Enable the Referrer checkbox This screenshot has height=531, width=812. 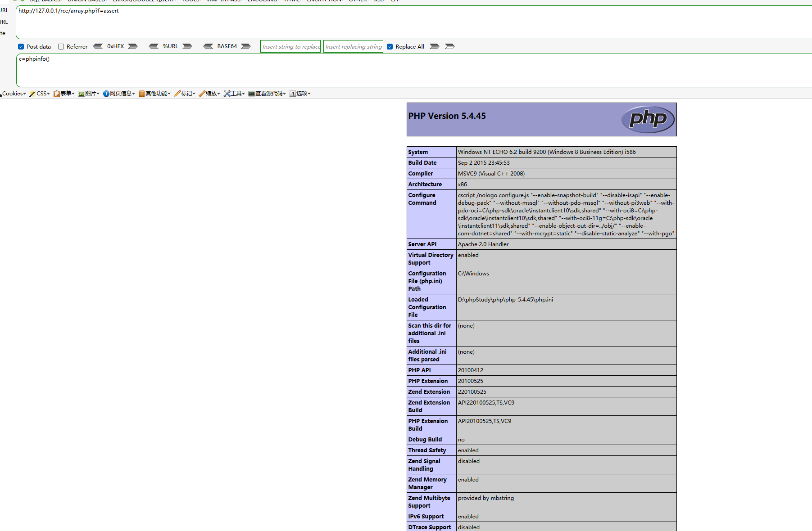tap(61, 47)
